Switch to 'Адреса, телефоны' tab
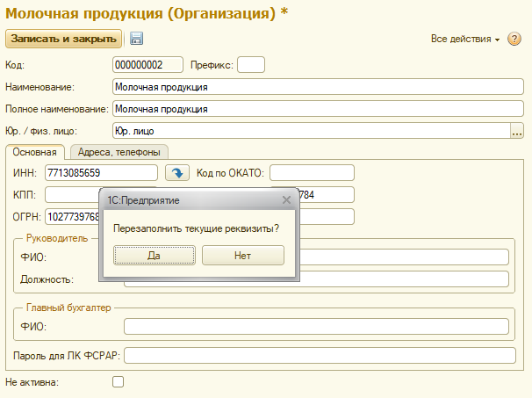The width and height of the screenshot is (532, 398). point(119,152)
